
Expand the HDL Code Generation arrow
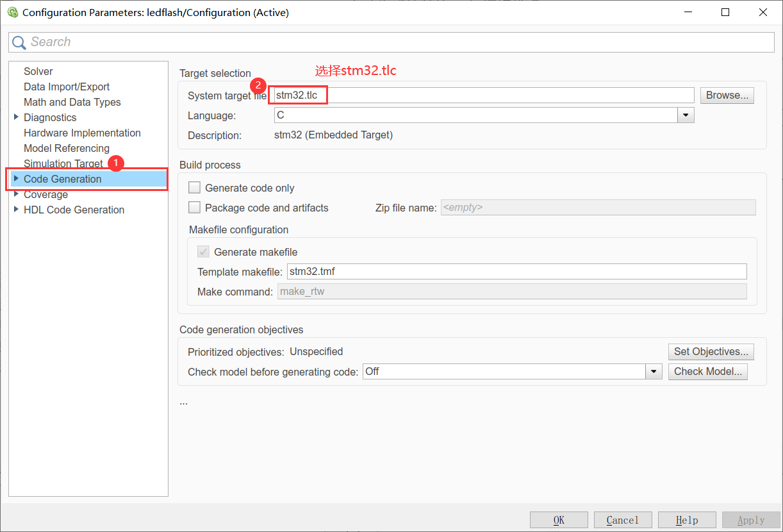tap(16, 209)
